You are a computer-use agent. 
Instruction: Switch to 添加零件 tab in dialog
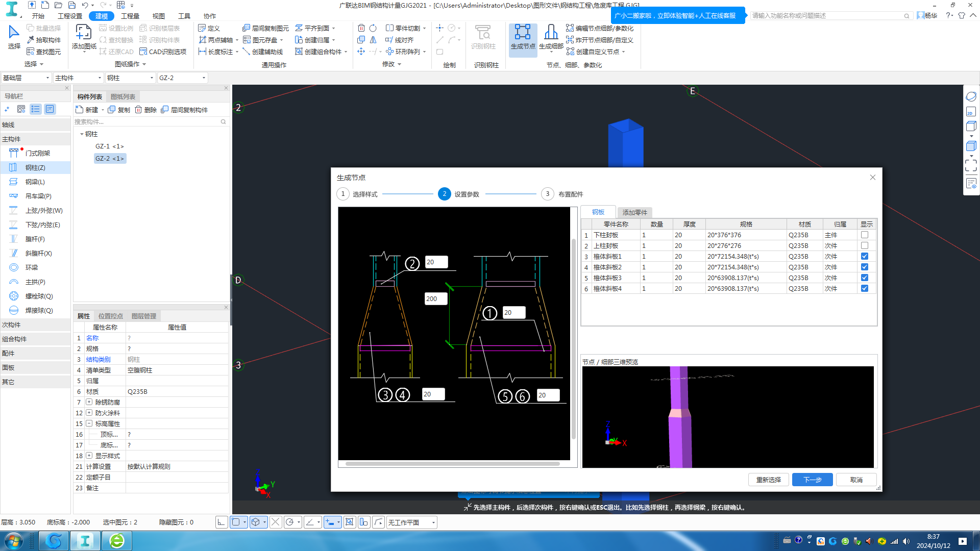coord(634,212)
